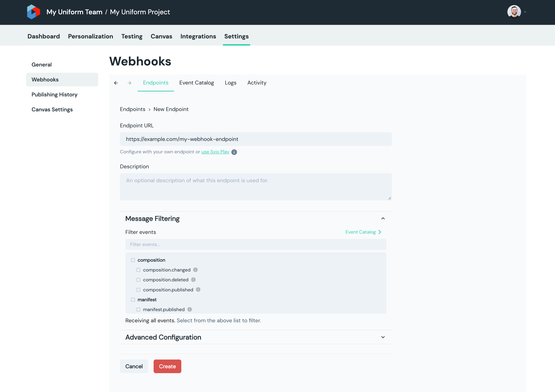Click the Endpoint URL input field
The height and width of the screenshot is (392, 555).
[x=256, y=139]
